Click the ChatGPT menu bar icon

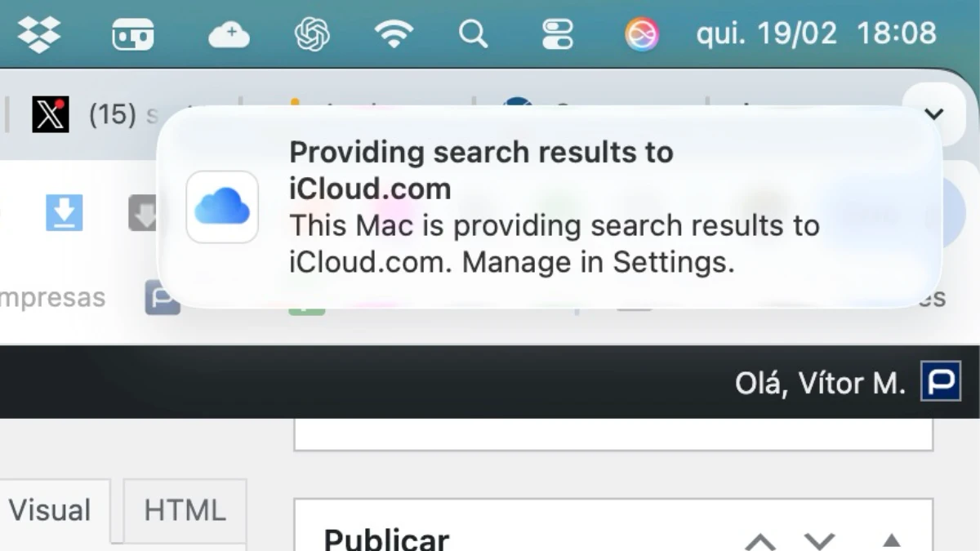[312, 34]
